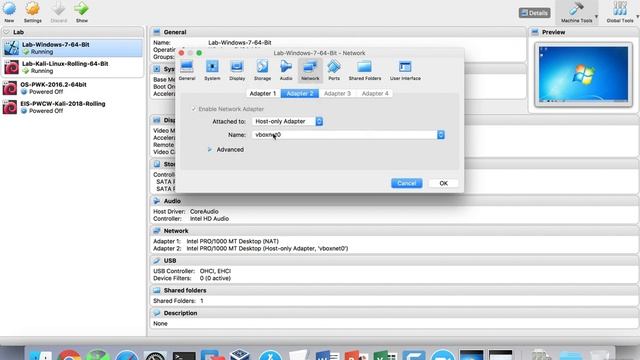Select the OS-PWK-2016.2-64bit virtual machine

coord(73,88)
